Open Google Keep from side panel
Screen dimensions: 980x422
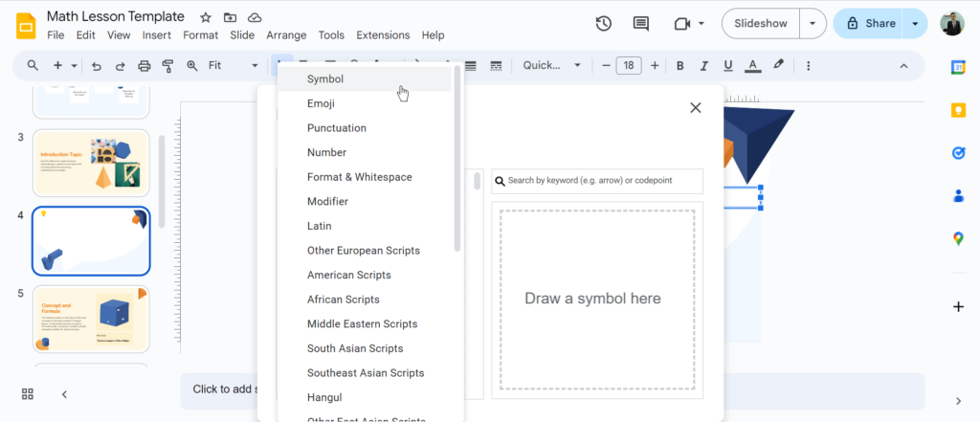click(x=958, y=110)
